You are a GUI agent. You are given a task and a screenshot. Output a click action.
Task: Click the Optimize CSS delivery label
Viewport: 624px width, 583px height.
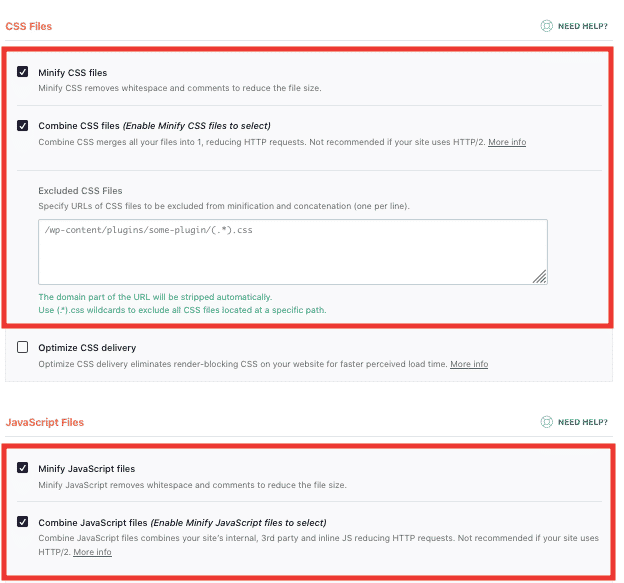point(87,348)
